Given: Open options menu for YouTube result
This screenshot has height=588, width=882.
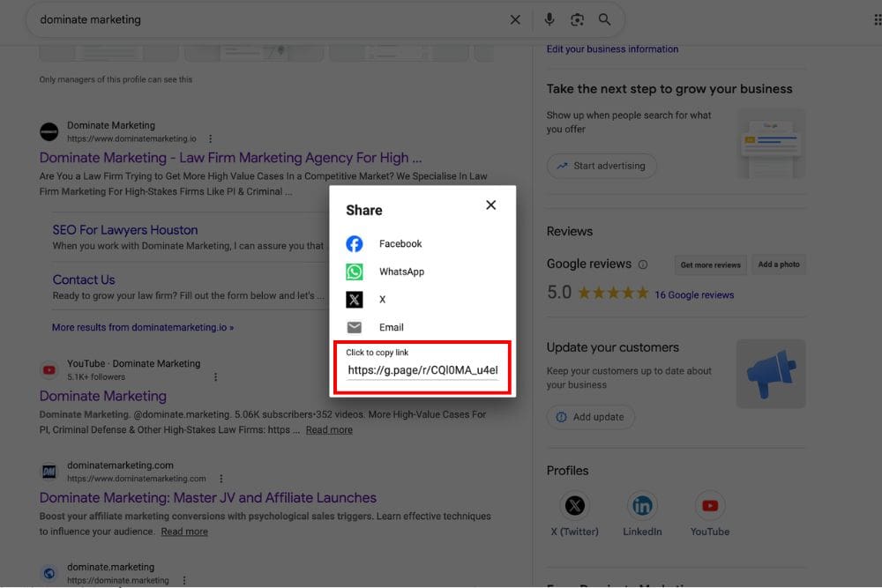Looking at the screenshot, I should coord(215,376).
